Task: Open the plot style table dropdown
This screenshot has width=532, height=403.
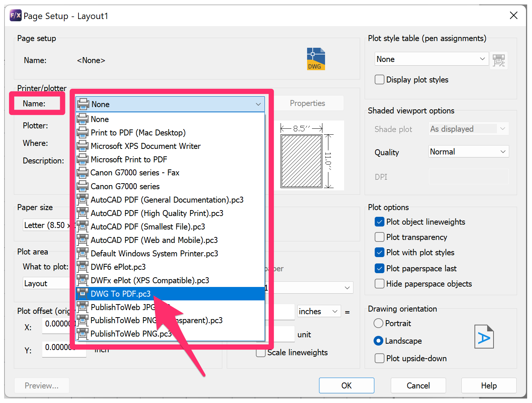Action: [432, 59]
